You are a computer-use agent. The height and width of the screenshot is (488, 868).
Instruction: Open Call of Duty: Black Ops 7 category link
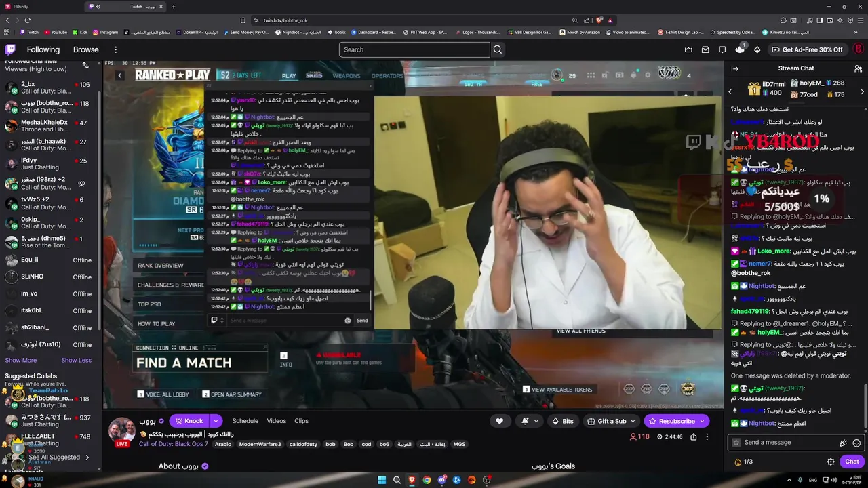(174, 444)
